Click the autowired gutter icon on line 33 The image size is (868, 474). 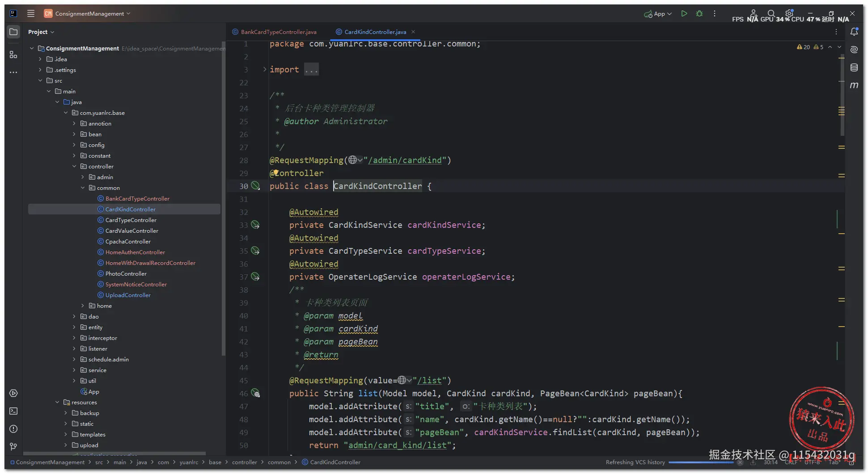coord(255,225)
